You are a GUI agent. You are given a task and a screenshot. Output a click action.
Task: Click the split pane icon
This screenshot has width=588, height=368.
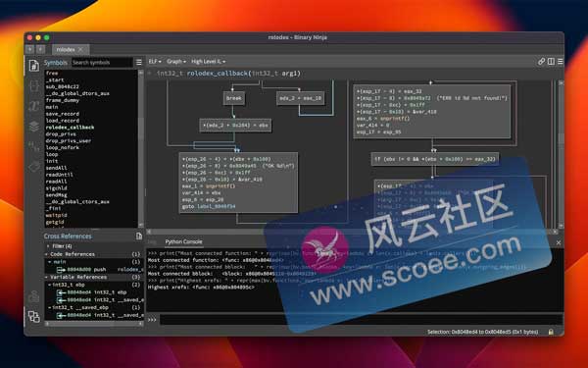pos(551,61)
